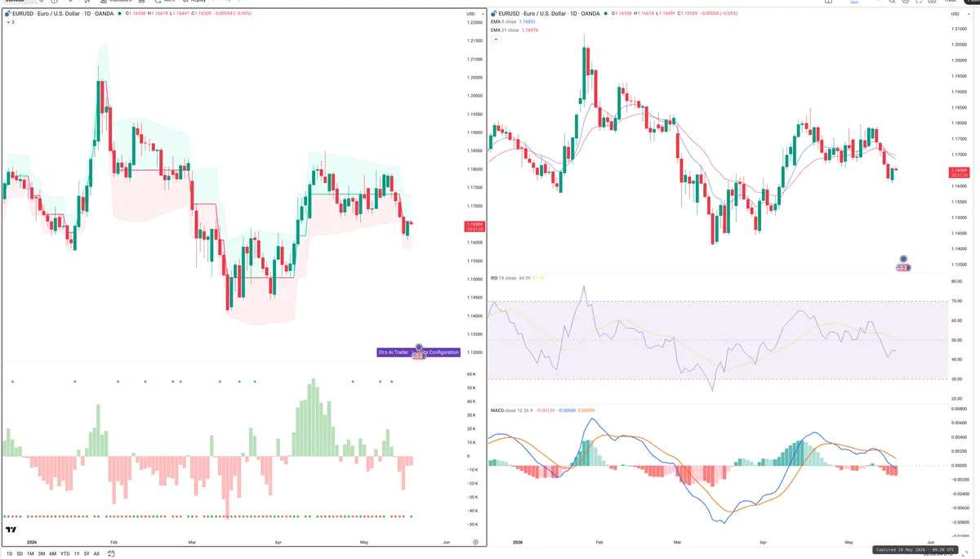Click the 80.00 level on RSI scale

point(956,282)
